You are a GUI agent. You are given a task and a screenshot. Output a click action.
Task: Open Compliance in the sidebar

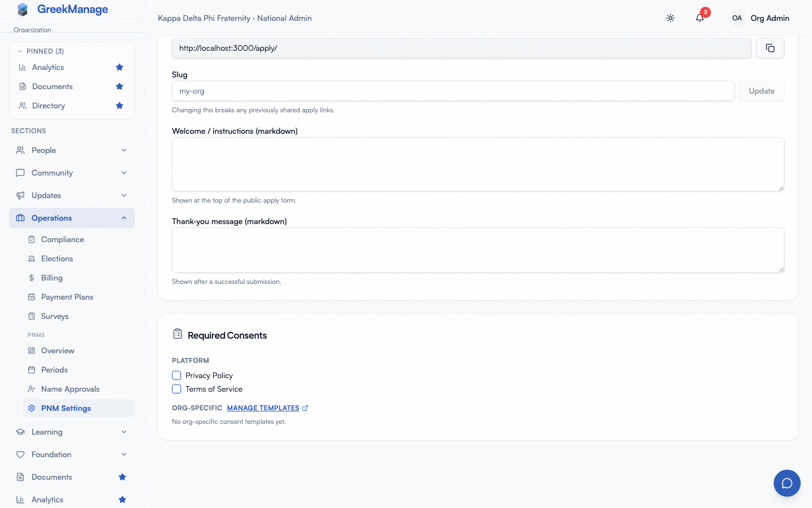tap(79, 239)
